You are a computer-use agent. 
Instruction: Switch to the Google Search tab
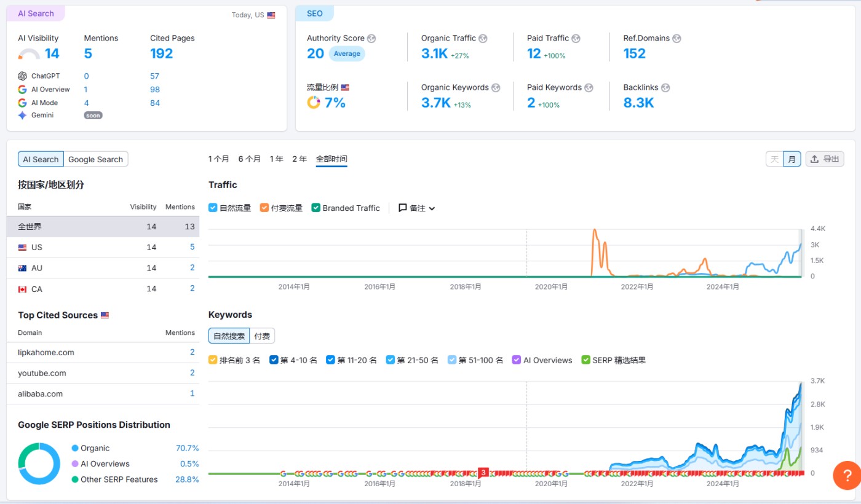tap(95, 159)
